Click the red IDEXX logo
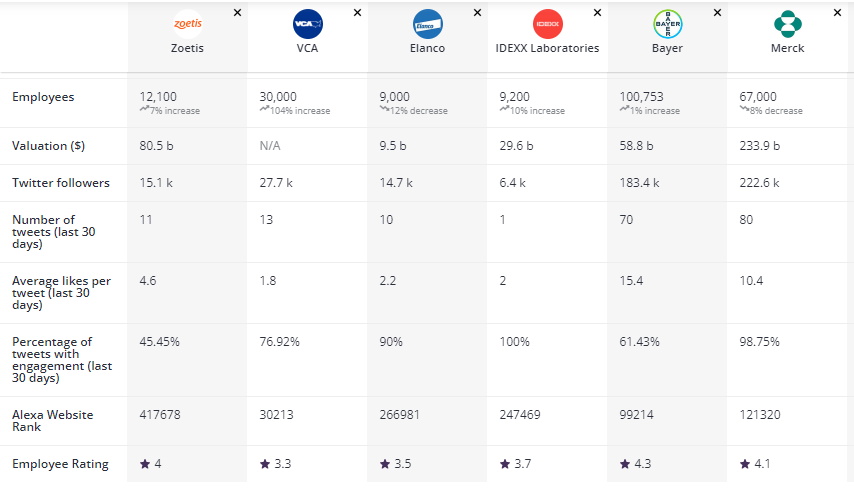 tap(547, 23)
